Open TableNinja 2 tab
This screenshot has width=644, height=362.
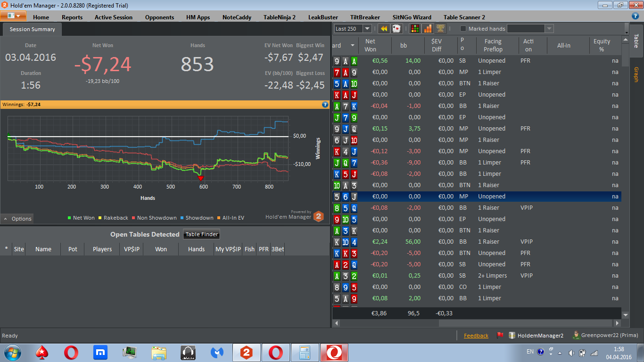coord(280,17)
